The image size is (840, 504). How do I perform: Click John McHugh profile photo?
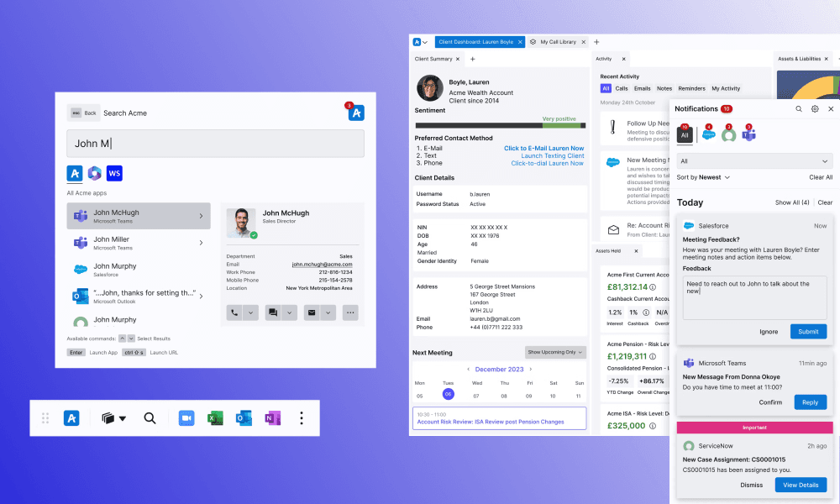click(241, 223)
